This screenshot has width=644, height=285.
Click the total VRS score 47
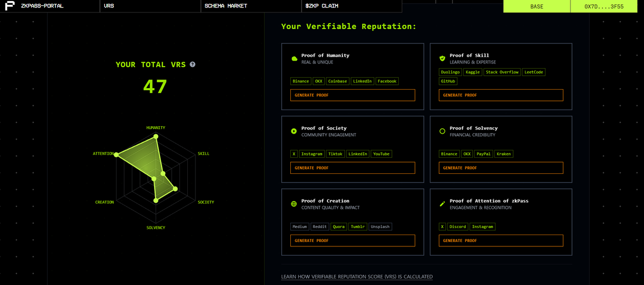tap(155, 86)
